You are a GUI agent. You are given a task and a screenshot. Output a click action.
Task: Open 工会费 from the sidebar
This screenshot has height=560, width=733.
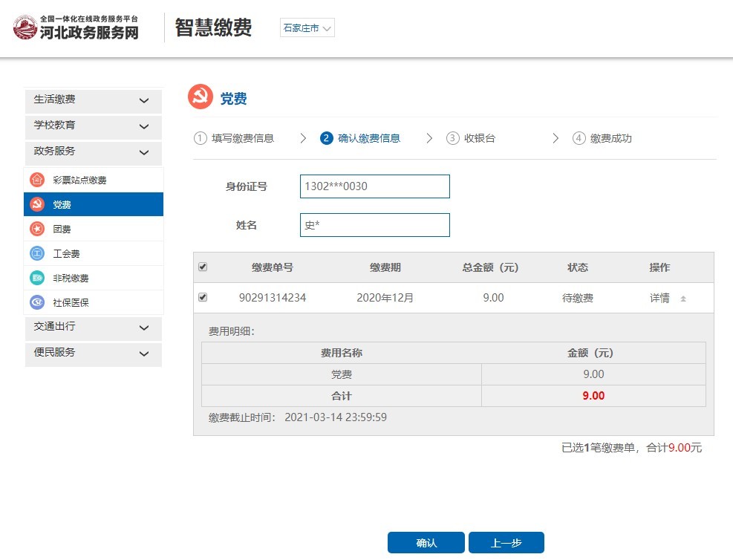[x=39, y=254]
